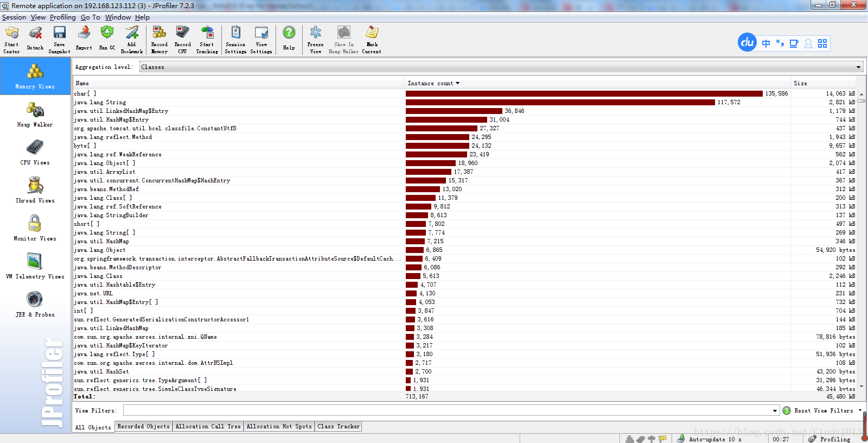Open the grid toolbox on the IME bar
Screen dimensions: 868x443
822,43
